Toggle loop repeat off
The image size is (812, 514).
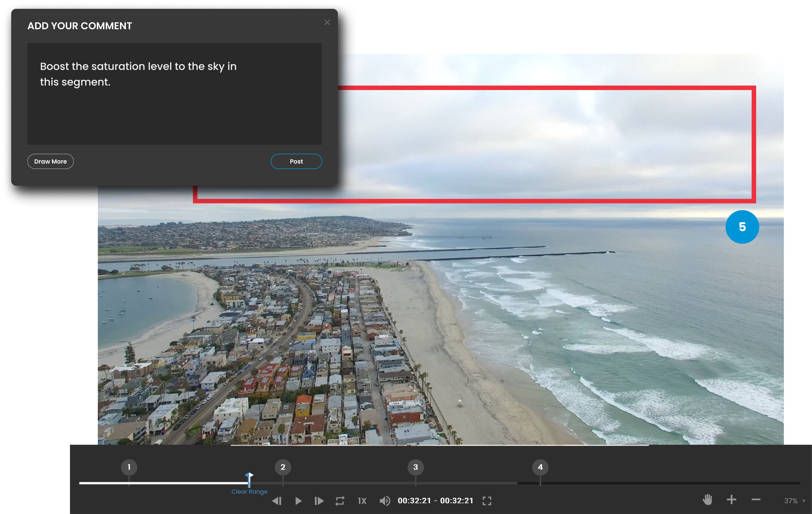point(340,501)
